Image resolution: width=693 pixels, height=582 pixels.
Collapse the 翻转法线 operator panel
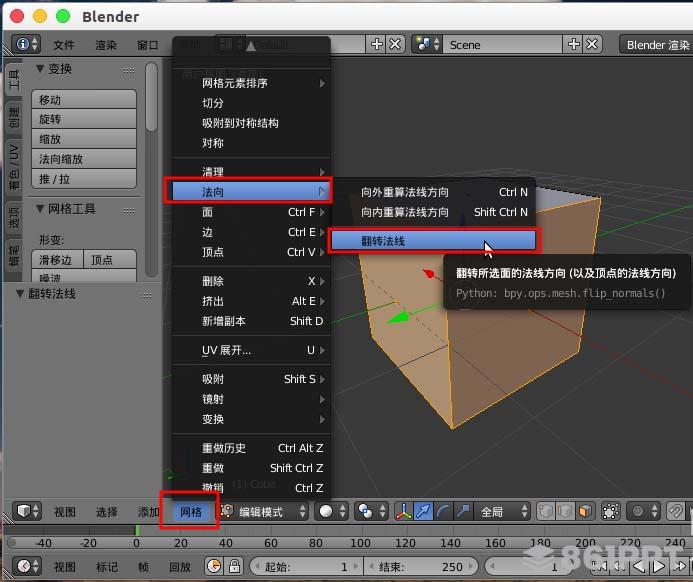[20, 293]
